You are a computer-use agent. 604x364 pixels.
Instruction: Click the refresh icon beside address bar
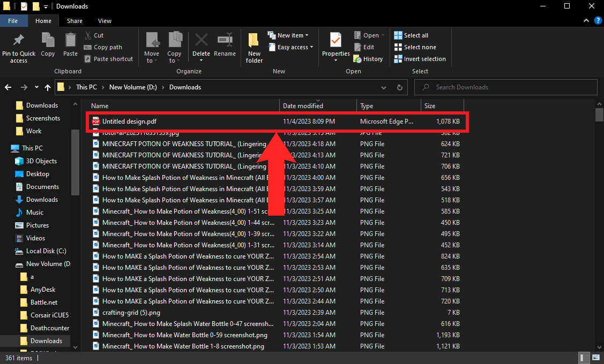tap(399, 87)
